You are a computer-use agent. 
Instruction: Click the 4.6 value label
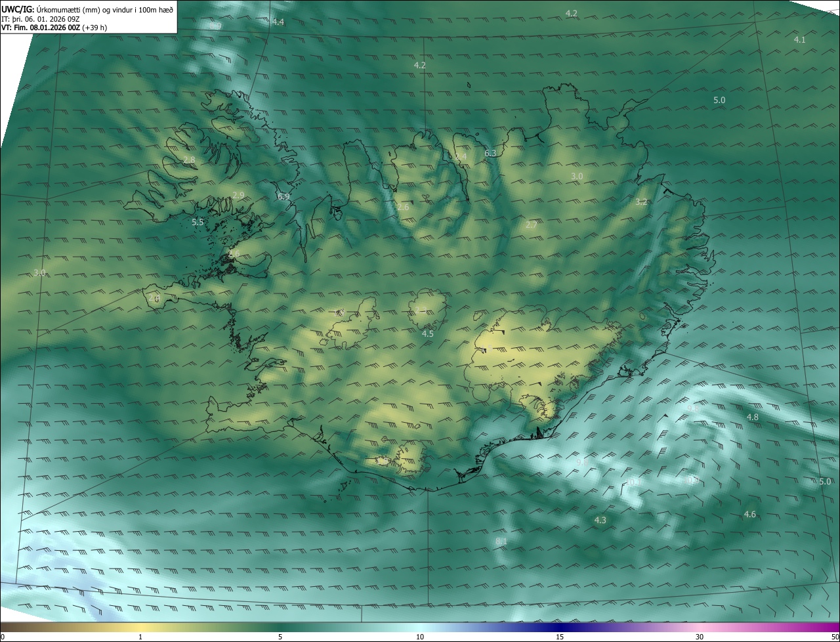[749, 515]
